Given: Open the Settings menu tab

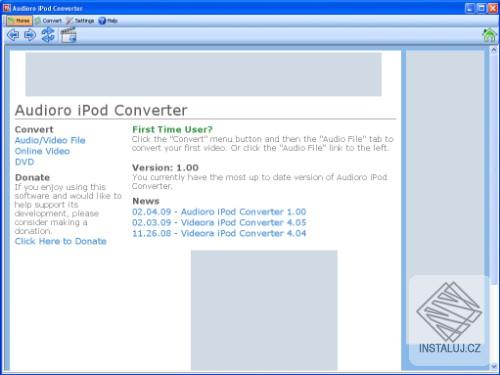Looking at the screenshot, I should click(80, 21).
